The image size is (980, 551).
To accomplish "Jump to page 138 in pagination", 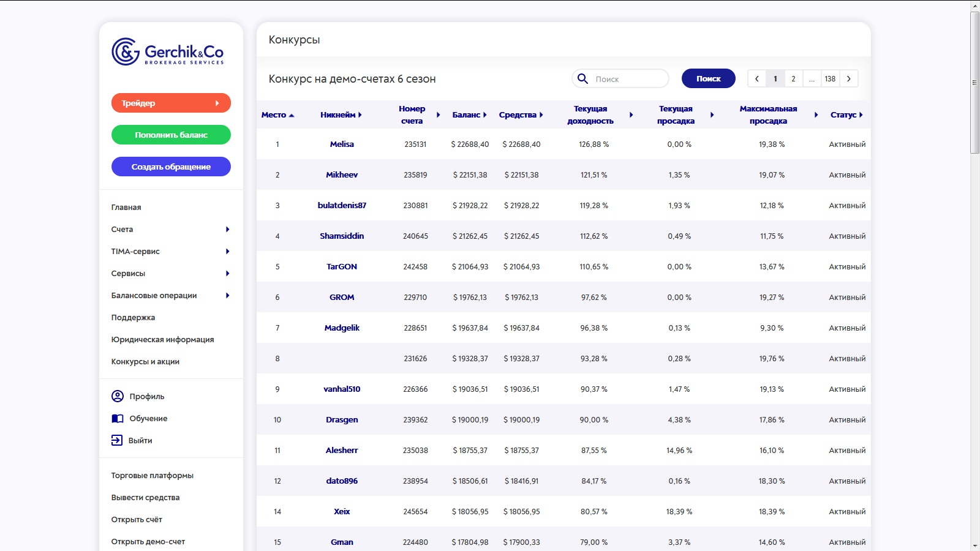I will tap(830, 79).
